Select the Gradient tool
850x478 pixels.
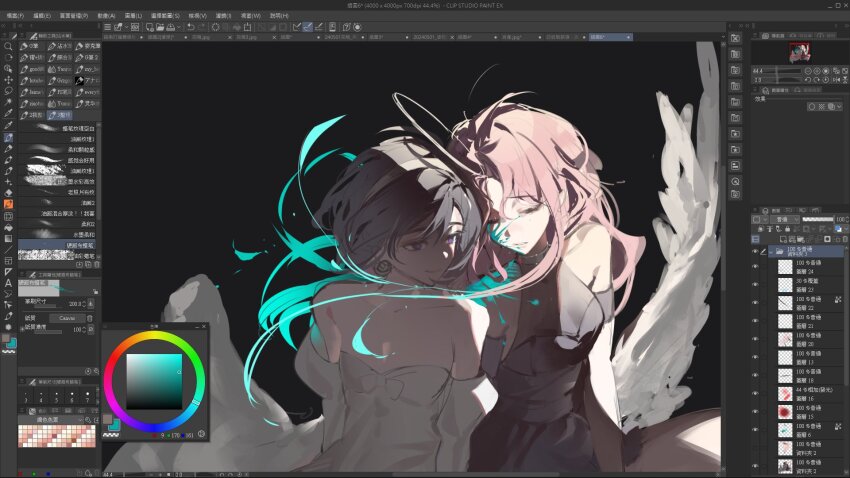point(8,238)
